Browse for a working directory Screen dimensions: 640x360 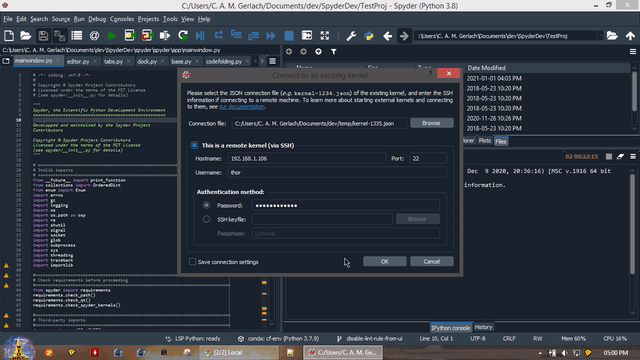pyautogui.click(x=612, y=36)
